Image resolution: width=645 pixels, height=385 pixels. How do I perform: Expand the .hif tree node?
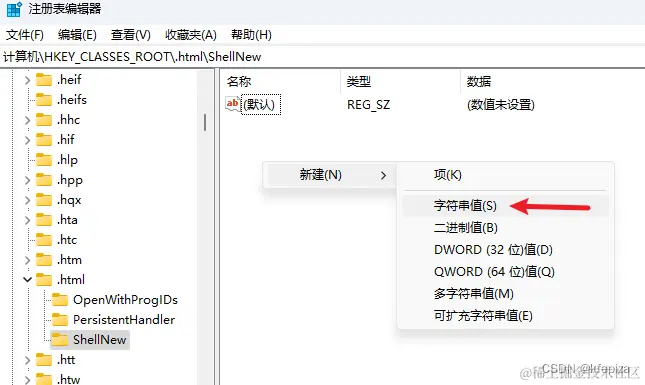(27, 140)
